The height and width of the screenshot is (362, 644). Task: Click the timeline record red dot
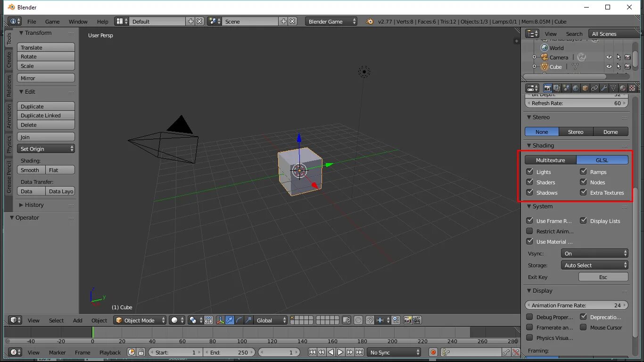[x=433, y=352]
